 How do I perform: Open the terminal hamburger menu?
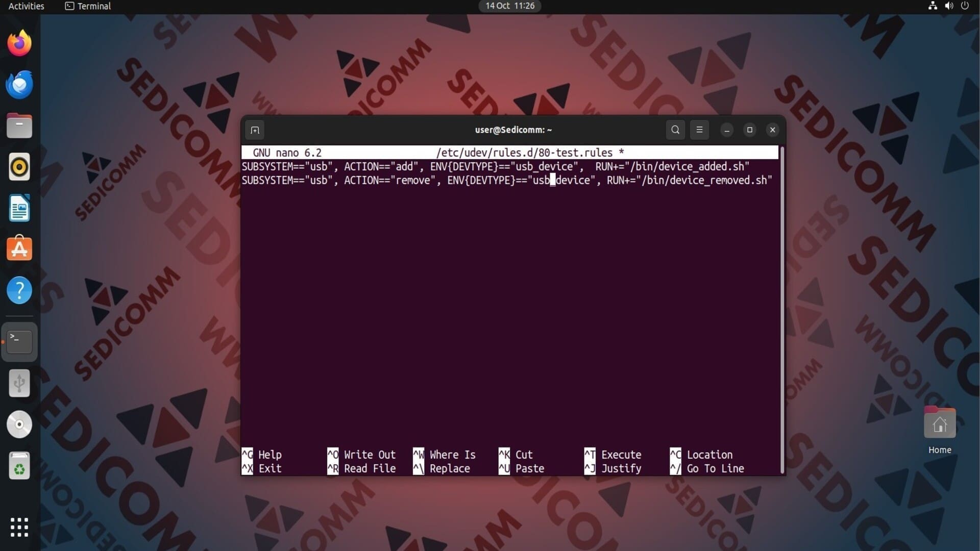pos(699,130)
